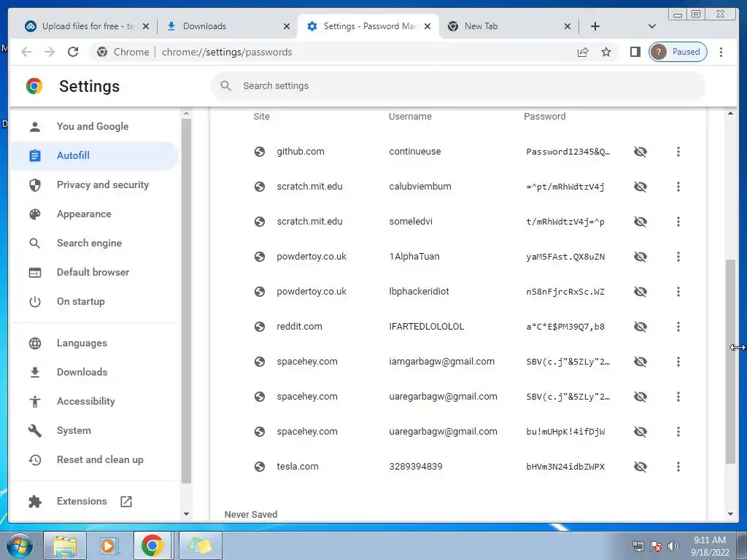The image size is (747, 560).
Task: Share this page using the share icon
Action: (583, 52)
